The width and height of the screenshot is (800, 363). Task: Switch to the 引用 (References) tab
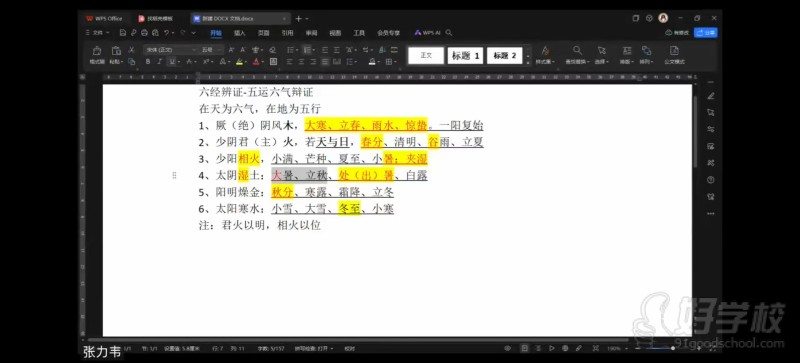click(287, 33)
